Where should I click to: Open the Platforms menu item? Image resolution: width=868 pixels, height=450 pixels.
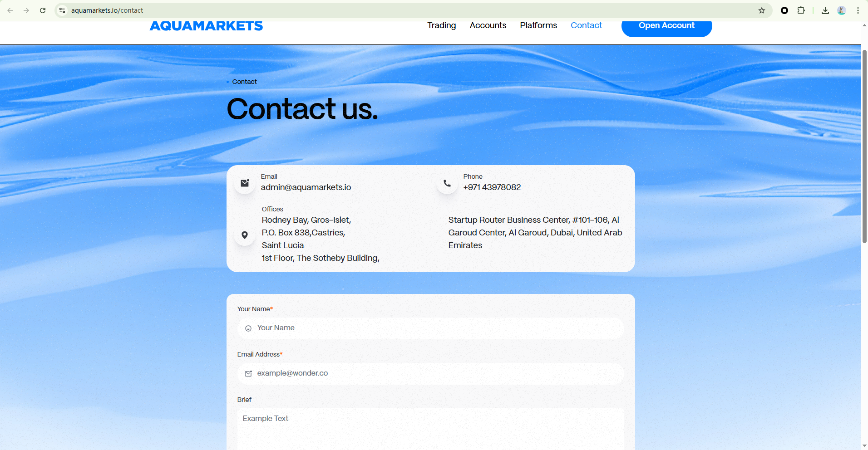tap(538, 25)
